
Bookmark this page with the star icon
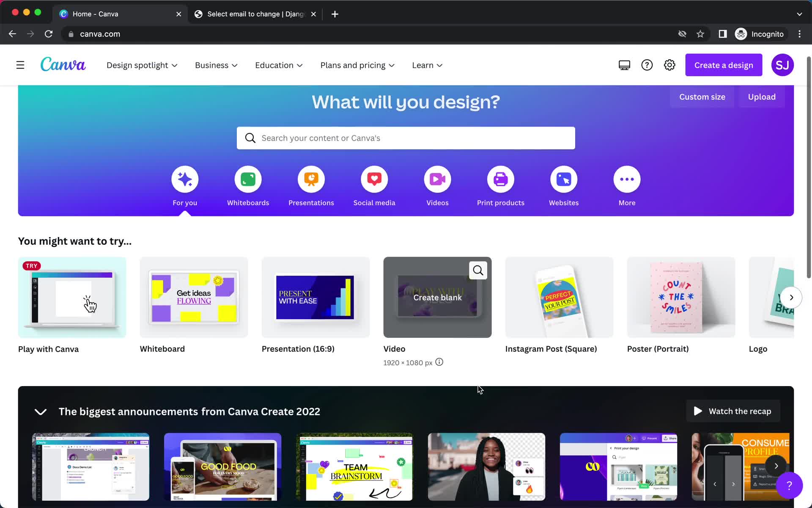click(x=700, y=34)
